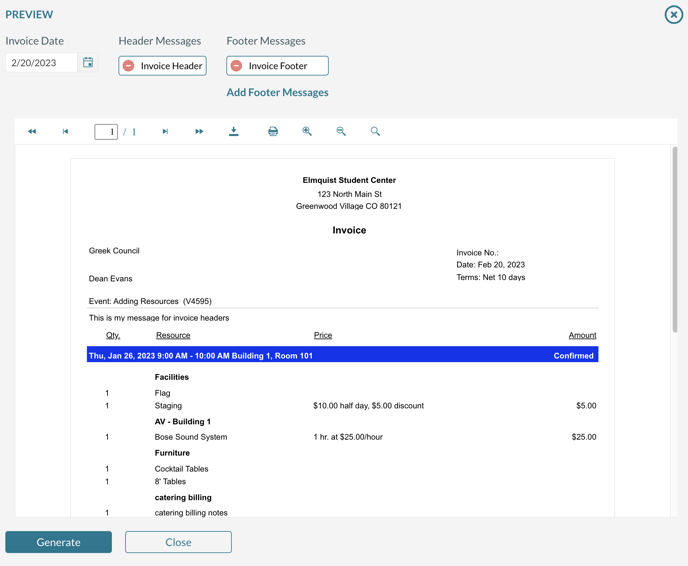688x566 pixels.
Task: Click the report vertical scrollbar
Action: click(x=675, y=240)
